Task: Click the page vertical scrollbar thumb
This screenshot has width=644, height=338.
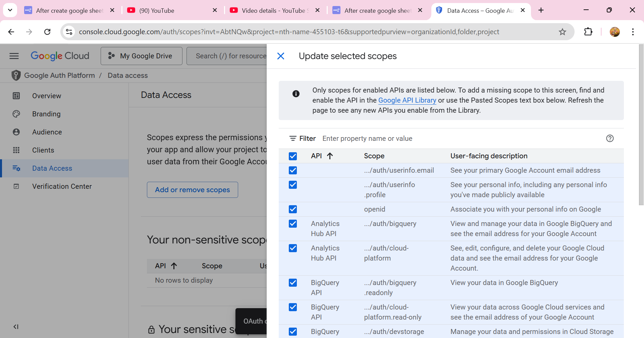Action: 641,124
